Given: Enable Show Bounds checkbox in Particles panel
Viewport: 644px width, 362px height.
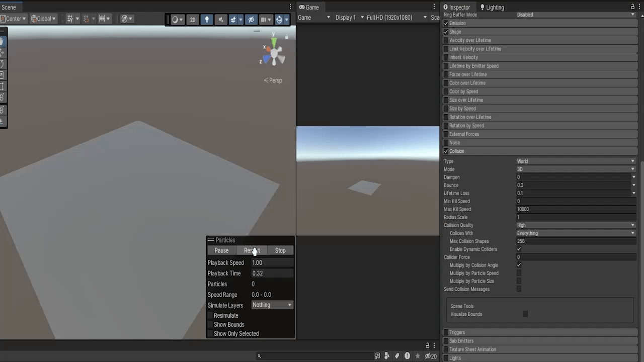Looking at the screenshot, I should coord(210,324).
